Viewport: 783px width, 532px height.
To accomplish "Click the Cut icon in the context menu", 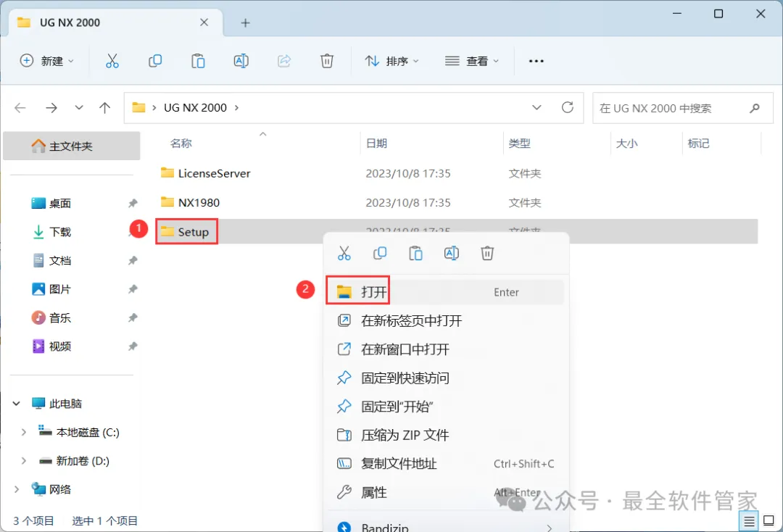I will 344,253.
